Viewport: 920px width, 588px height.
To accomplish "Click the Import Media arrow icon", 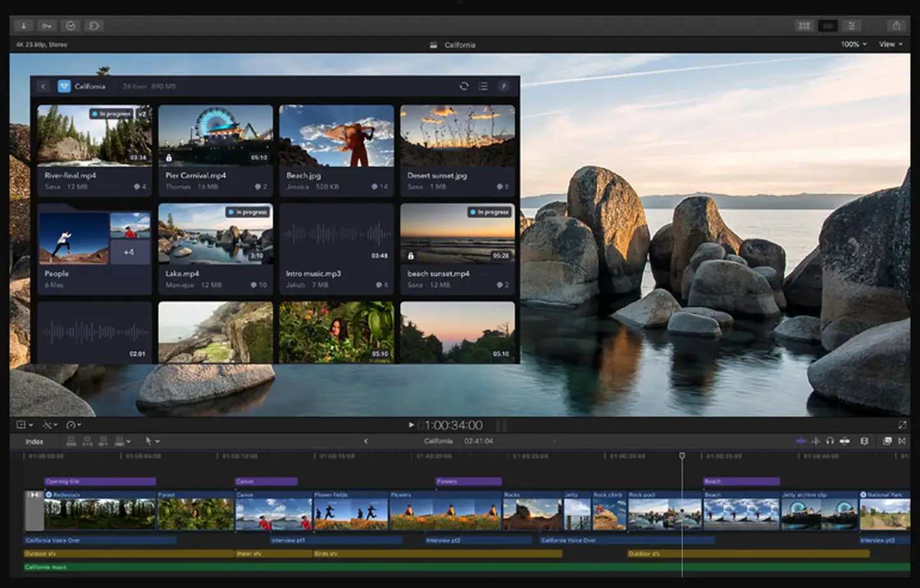I will pyautogui.click(x=24, y=26).
